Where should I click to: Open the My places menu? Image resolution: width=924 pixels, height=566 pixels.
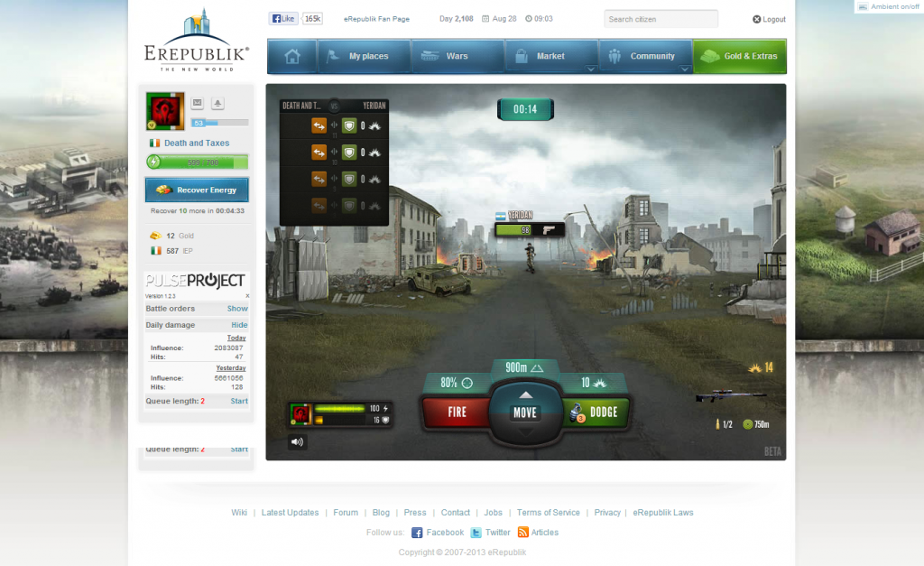[x=364, y=56]
